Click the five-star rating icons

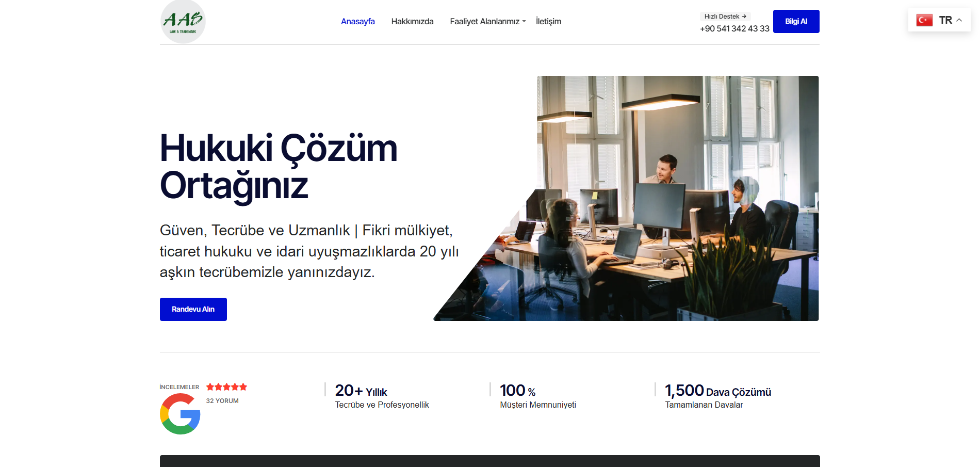[x=226, y=387]
